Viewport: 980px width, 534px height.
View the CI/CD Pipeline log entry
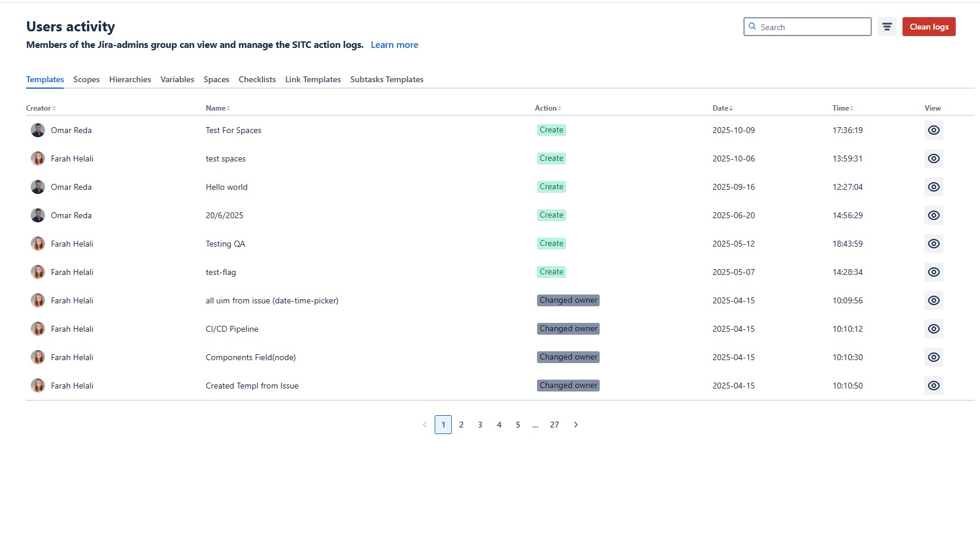point(933,329)
